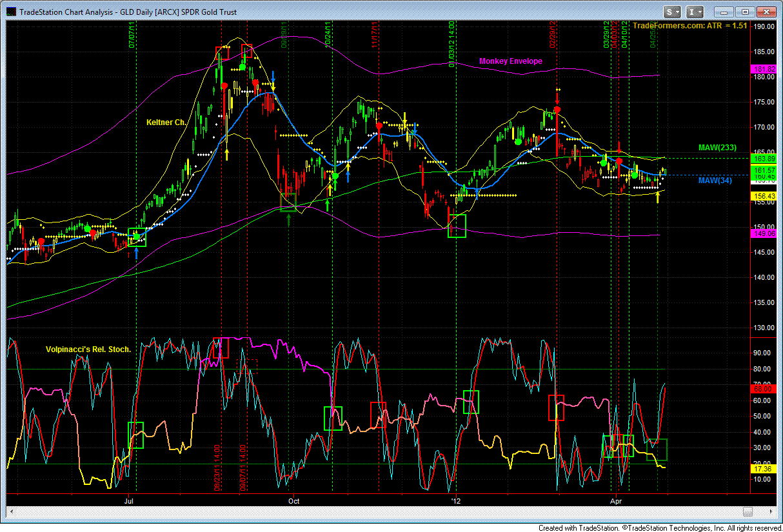The width and height of the screenshot is (783, 532).
Task: Click the red 68.00 stochastic value marker
Action: [763, 388]
